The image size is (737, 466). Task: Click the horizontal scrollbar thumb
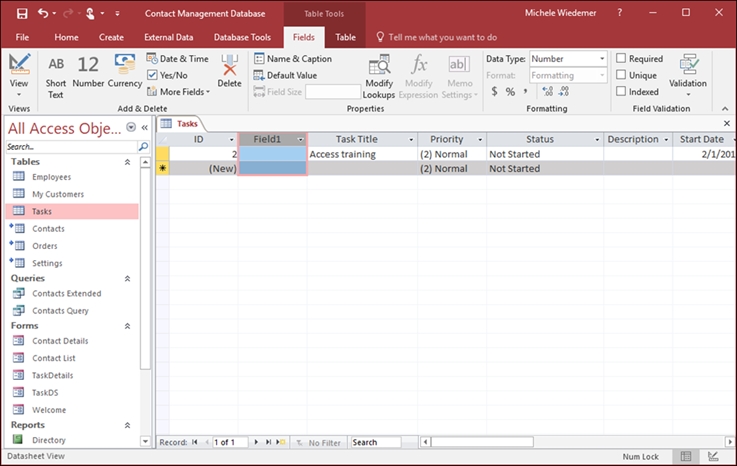pos(482,442)
